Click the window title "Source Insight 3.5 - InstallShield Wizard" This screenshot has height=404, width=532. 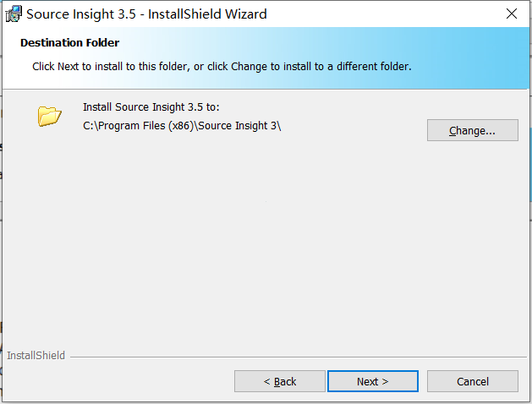(146, 14)
